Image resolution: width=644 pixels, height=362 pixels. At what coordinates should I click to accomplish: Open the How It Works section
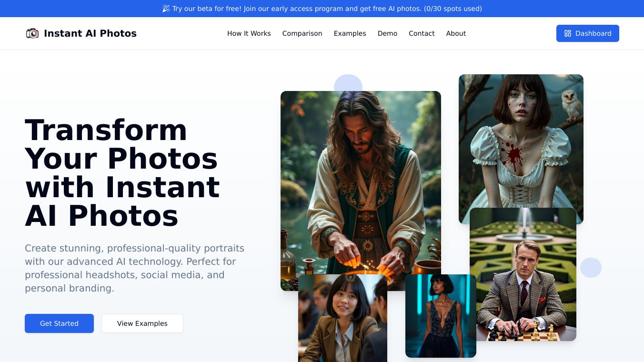(249, 33)
